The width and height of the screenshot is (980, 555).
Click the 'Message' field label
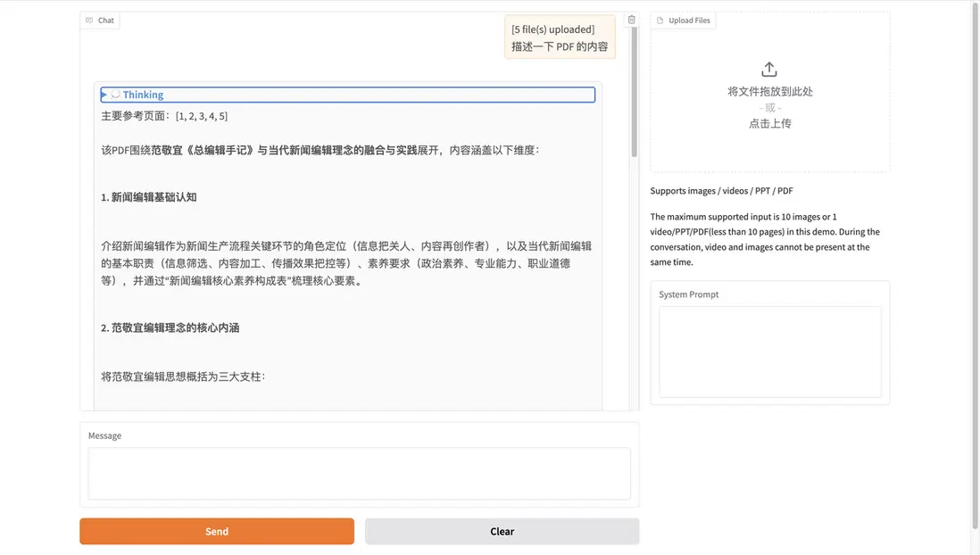104,435
